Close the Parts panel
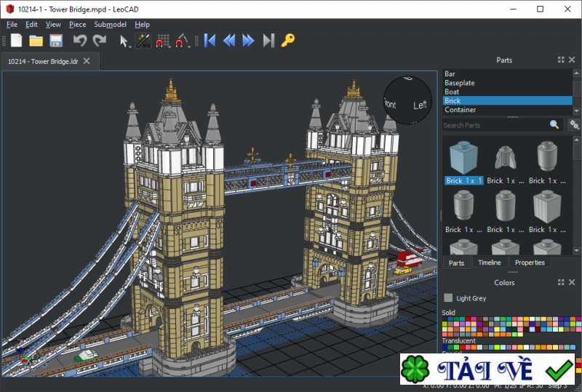The width and height of the screenshot is (582, 392). [x=572, y=60]
